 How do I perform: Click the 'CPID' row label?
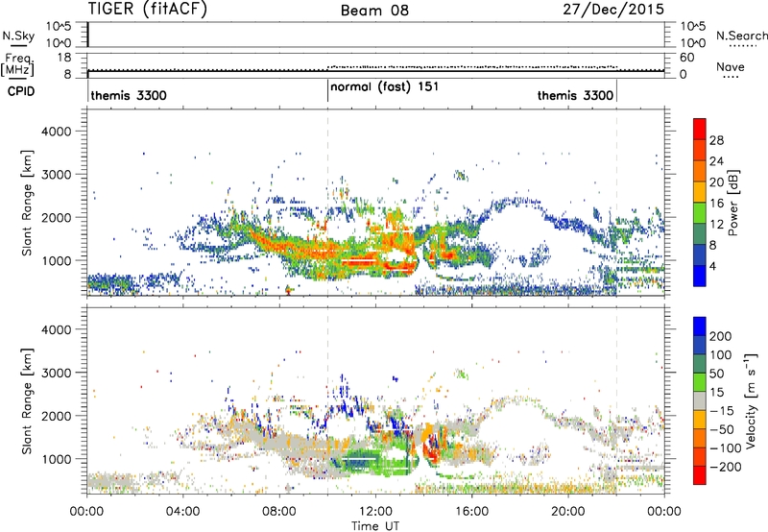(21, 91)
